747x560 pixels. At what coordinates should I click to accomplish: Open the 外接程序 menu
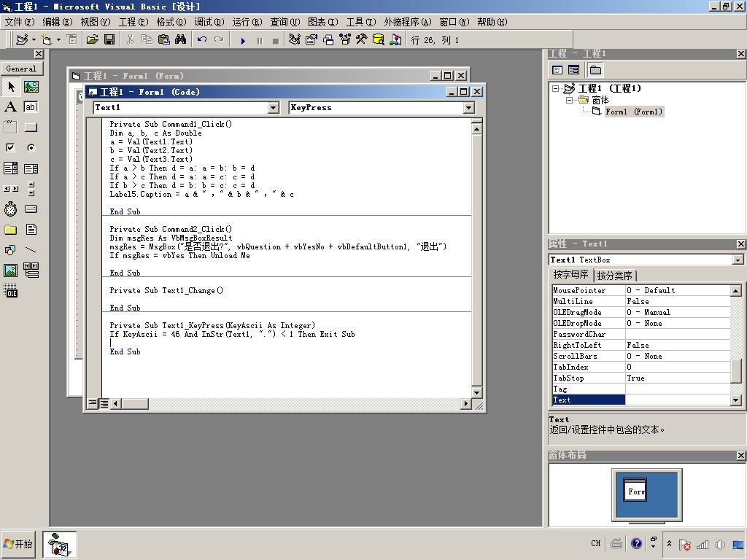coord(407,22)
